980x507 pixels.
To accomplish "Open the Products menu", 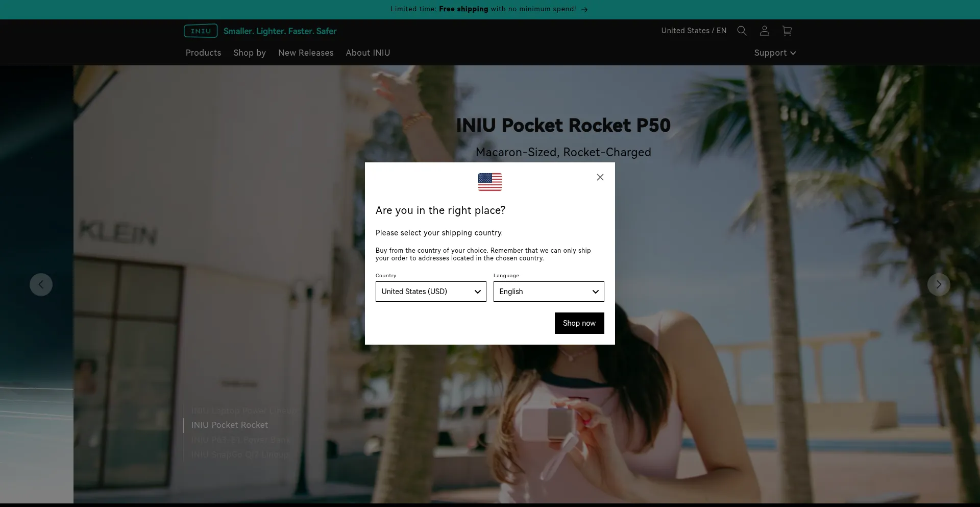I will (x=203, y=53).
